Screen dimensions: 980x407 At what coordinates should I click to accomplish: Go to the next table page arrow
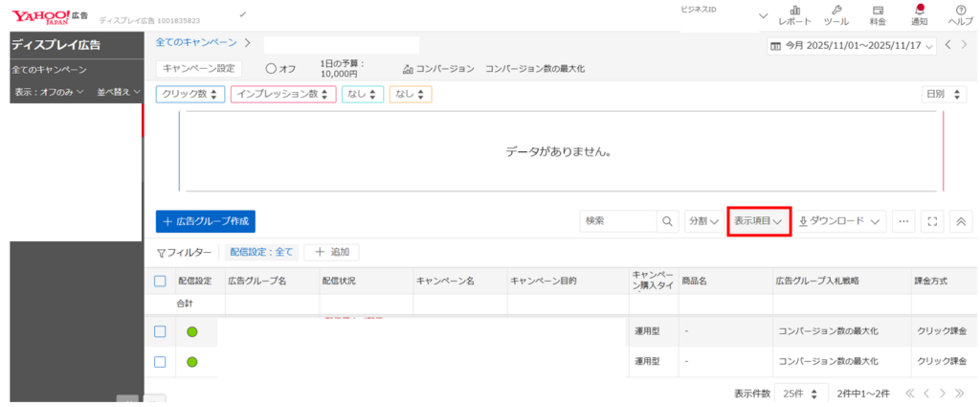pyautogui.click(x=943, y=394)
